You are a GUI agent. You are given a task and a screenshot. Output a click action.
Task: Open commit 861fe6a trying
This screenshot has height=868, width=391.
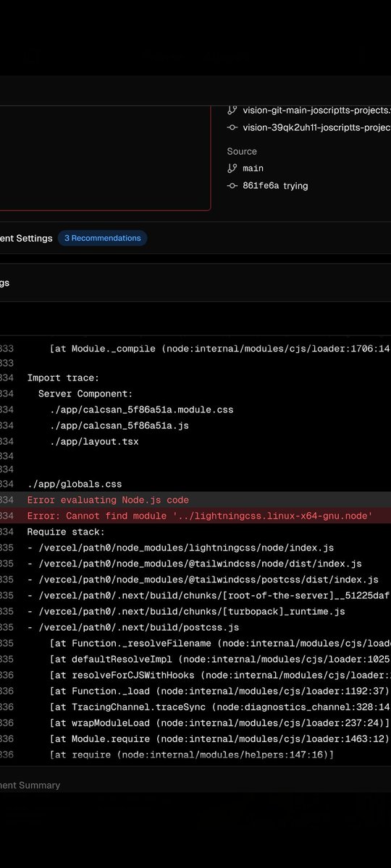[x=275, y=186]
